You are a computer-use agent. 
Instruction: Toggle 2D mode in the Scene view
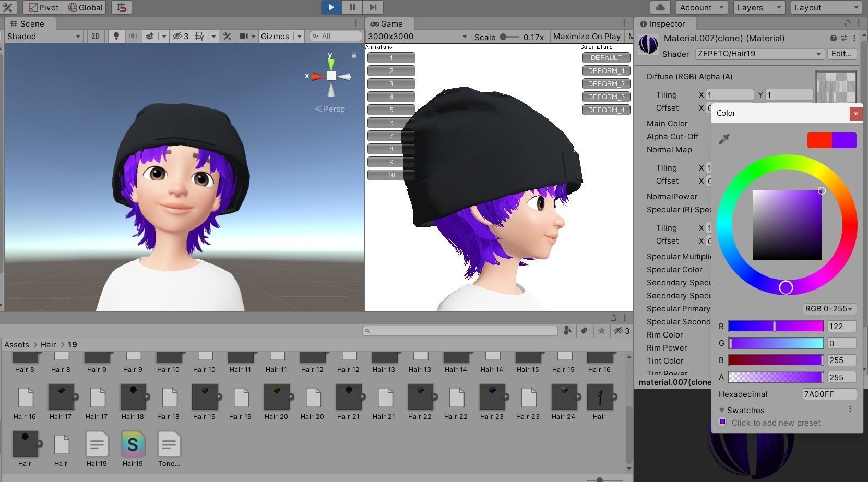coord(95,36)
